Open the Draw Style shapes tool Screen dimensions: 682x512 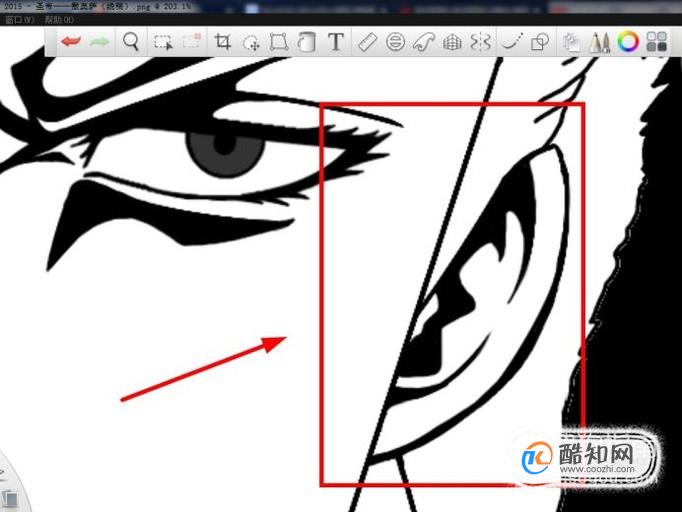coord(540,42)
